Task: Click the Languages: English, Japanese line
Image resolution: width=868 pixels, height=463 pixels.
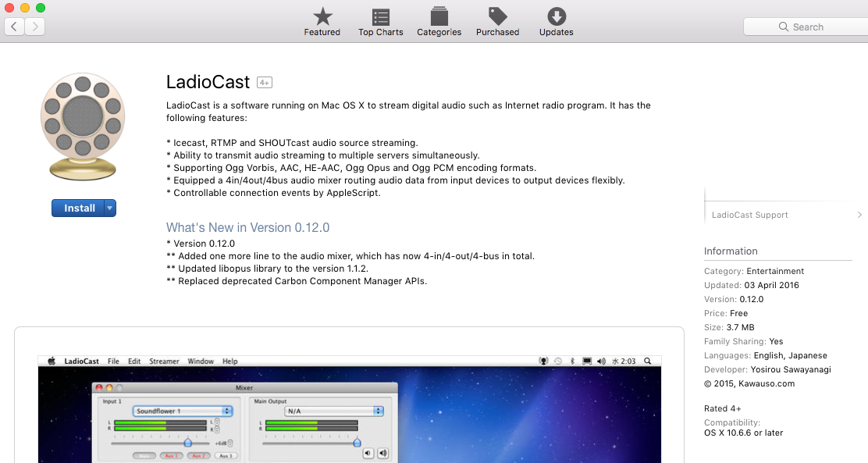Action: coord(766,355)
